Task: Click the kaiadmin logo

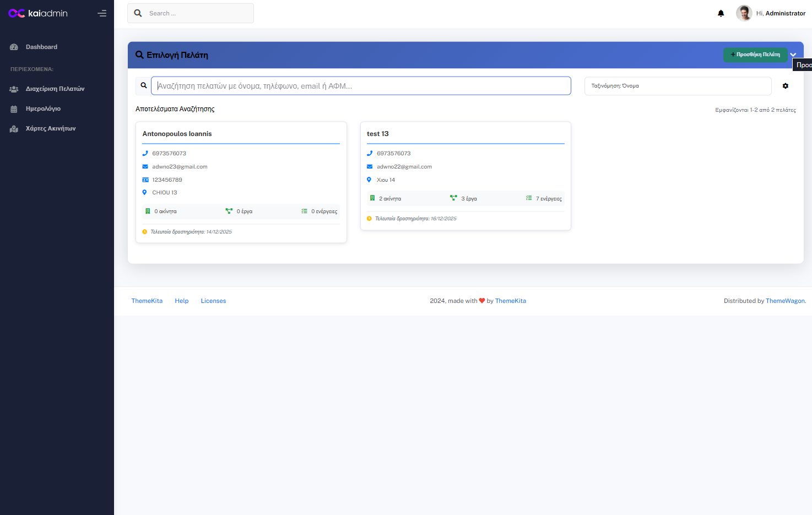Action: click(38, 13)
